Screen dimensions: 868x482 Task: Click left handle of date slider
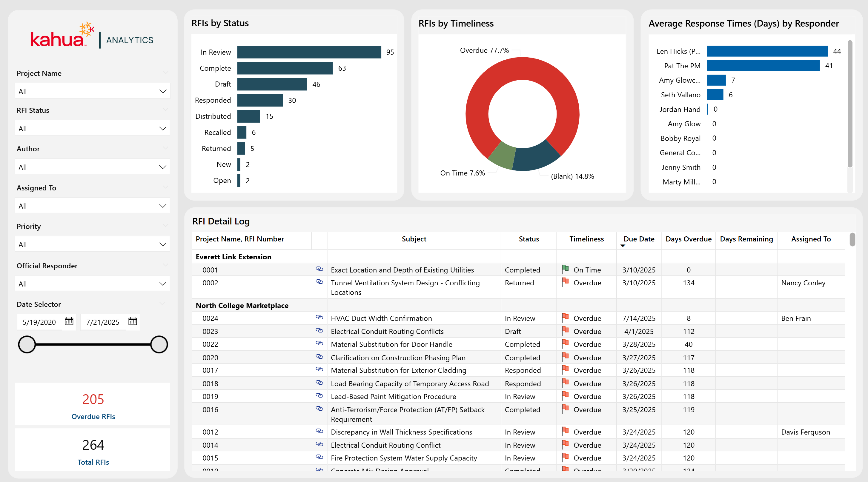click(x=27, y=344)
